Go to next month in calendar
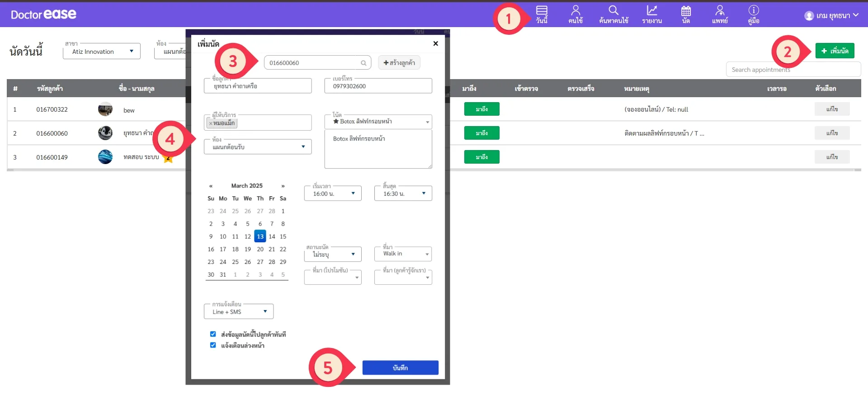The width and height of the screenshot is (868, 414). [x=283, y=186]
